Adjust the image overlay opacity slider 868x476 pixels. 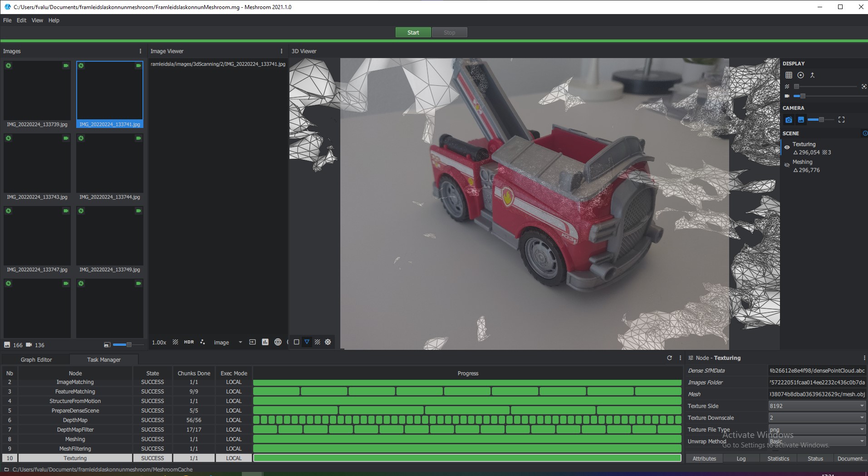[820, 120]
